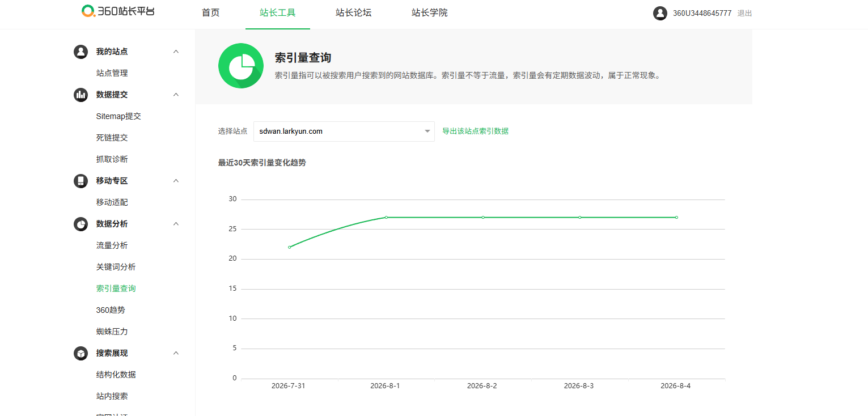
Task: Open the 选择站点 site dropdown
Action: click(344, 131)
